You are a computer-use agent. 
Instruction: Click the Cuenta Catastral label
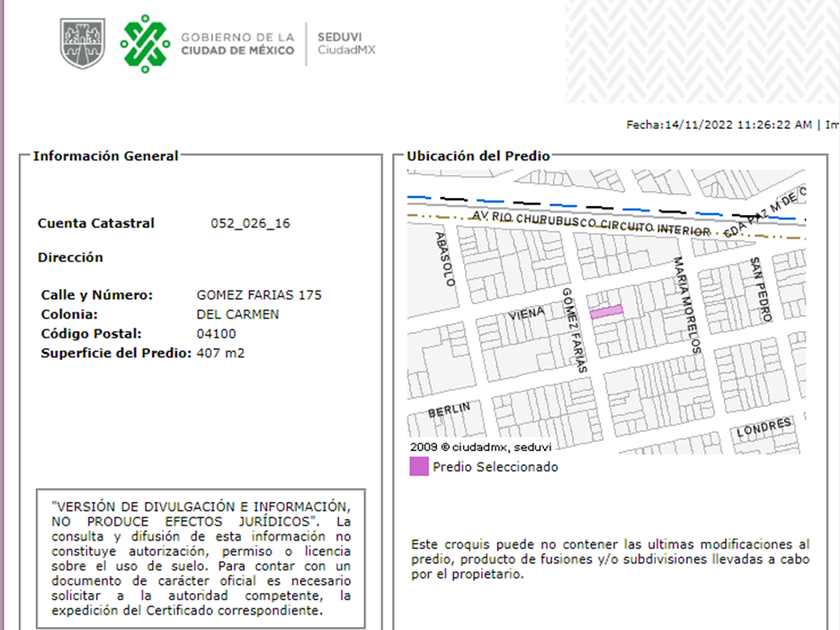tap(96, 223)
